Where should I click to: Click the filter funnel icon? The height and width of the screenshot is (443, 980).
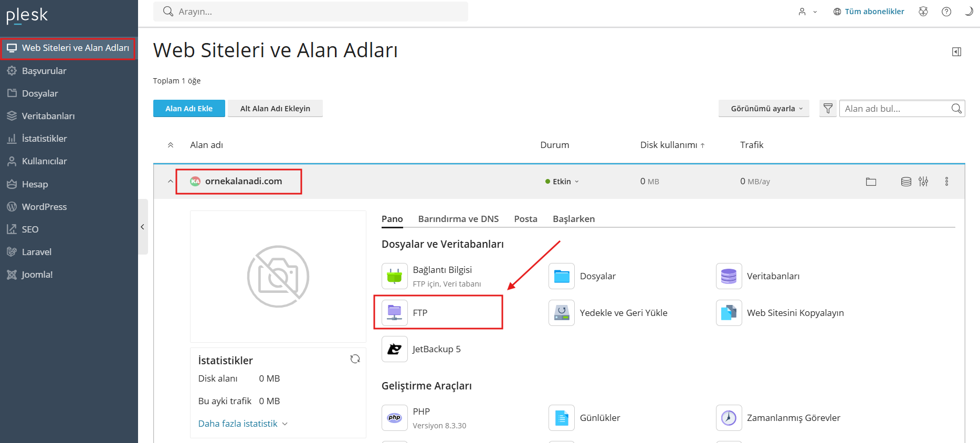point(828,109)
